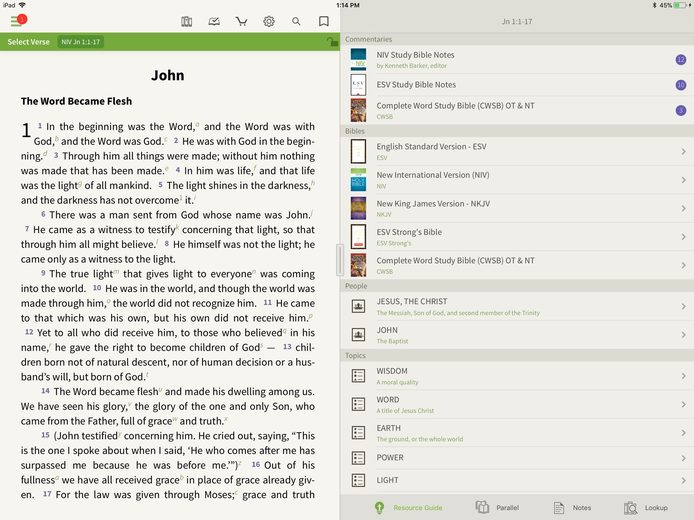Image resolution: width=694 pixels, height=520 pixels.
Task: Tap verse number 17 in the passage
Action: [x=47, y=493]
